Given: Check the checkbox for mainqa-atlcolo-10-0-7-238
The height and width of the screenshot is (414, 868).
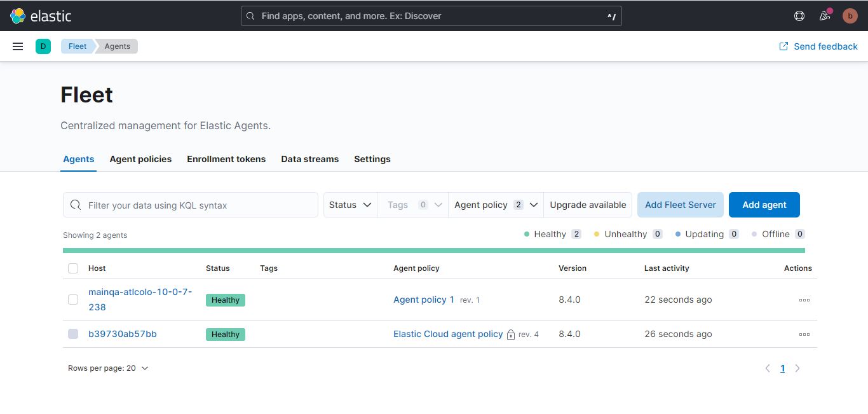Looking at the screenshot, I should click(73, 300).
